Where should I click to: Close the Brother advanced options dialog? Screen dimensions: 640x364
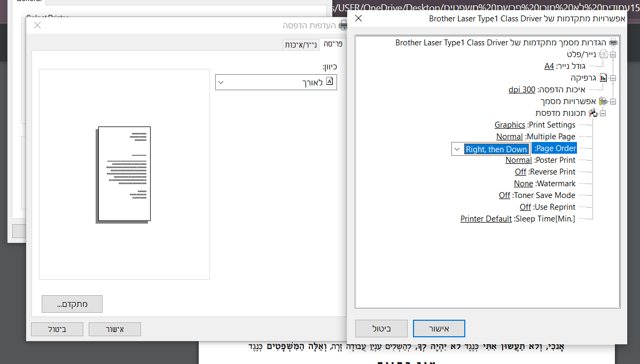click(x=358, y=18)
